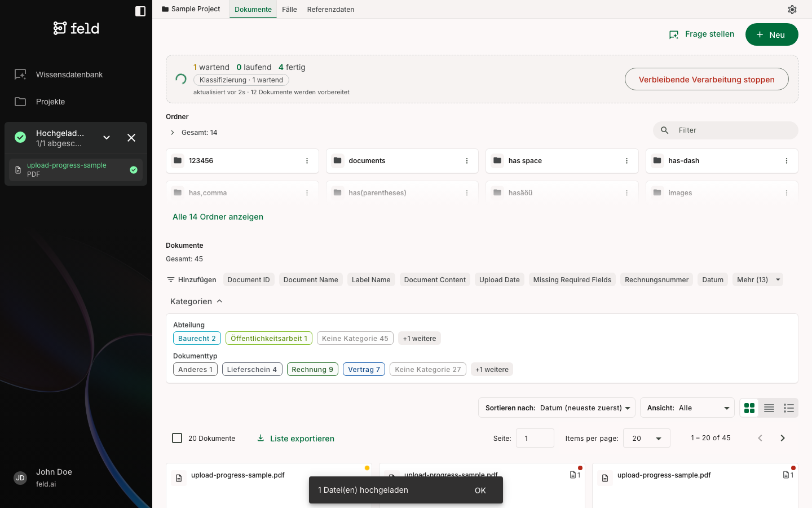Image resolution: width=812 pixels, height=508 pixels.
Task: Open the Sample Project breadcrumb
Action: click(191, 9)
